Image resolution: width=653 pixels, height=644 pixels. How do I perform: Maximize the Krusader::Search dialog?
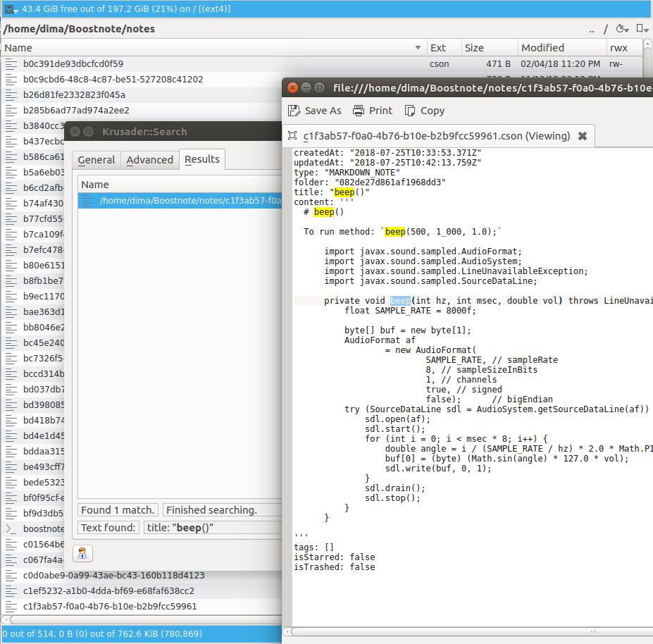[88, 132]
